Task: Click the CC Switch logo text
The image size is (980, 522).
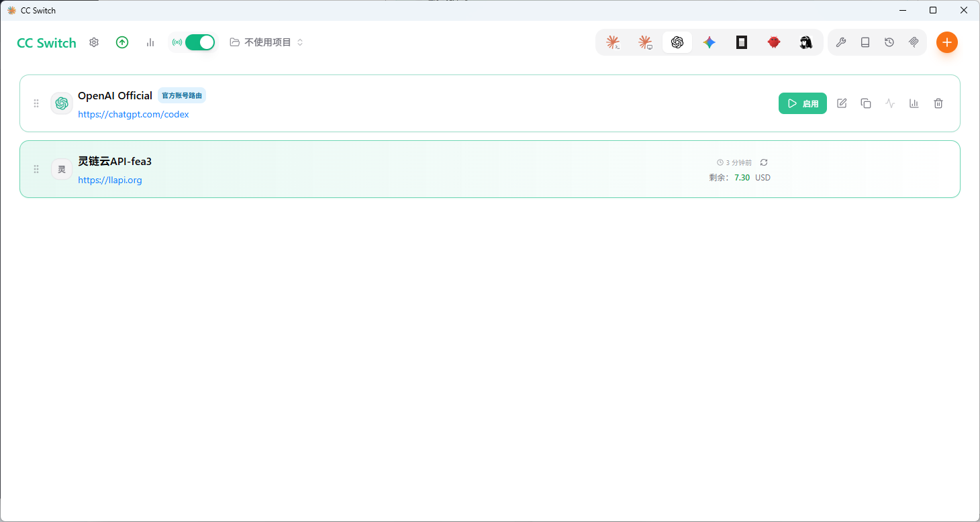Action: (46, 43)
